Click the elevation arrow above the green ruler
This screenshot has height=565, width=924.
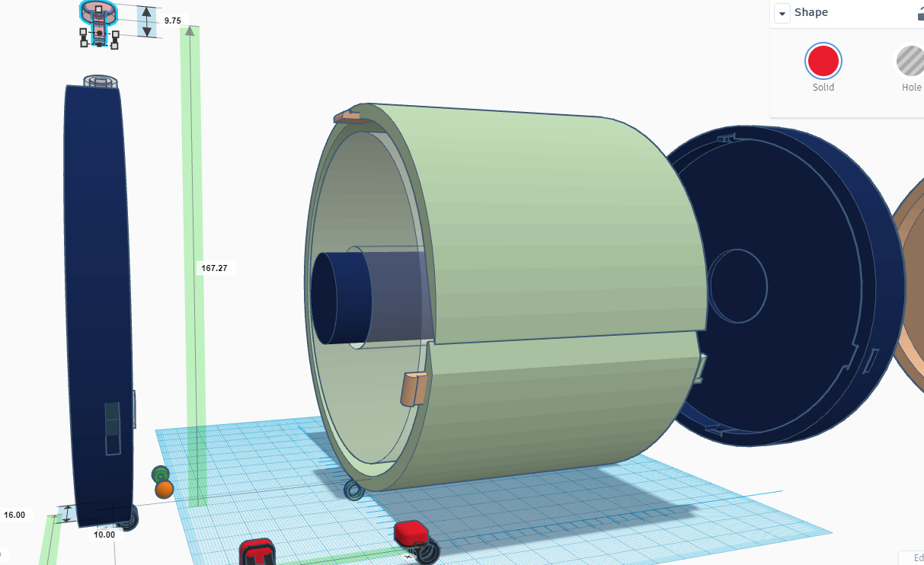190,30
